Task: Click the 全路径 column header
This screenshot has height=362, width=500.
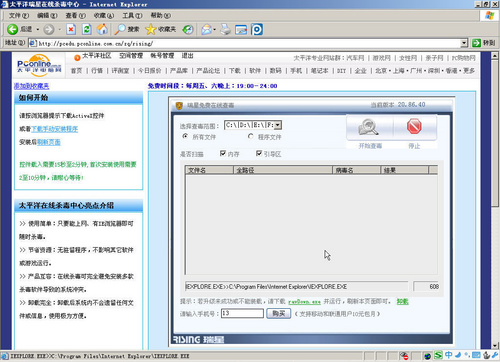Action: pos(283,170)
